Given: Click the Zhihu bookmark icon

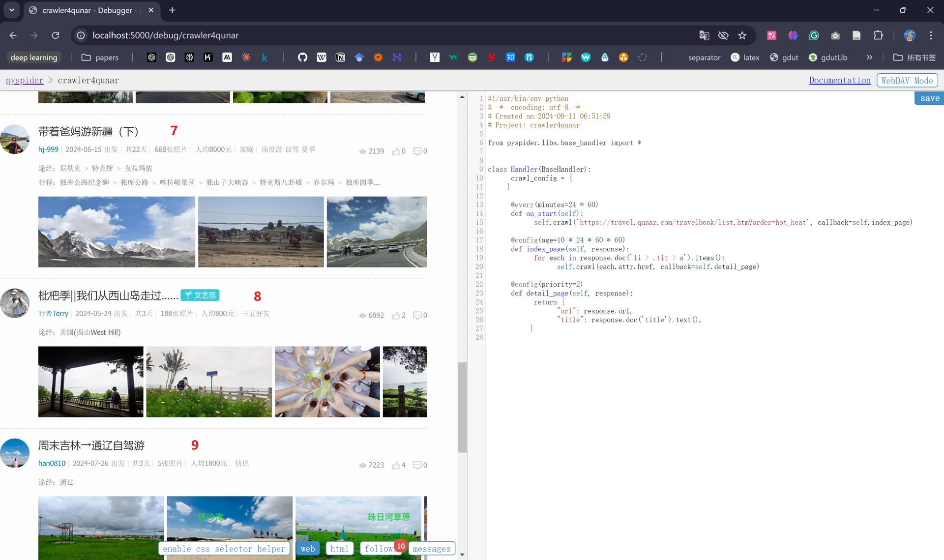Looking at the screenshot, I should [x=510, y=58].
